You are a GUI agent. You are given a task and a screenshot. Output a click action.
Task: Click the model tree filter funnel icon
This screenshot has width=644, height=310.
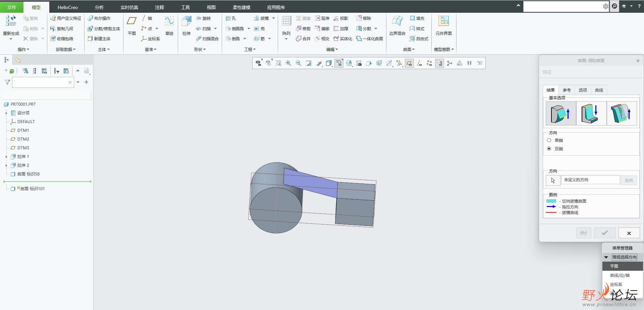pyautogui.click(x=7, y=82)
